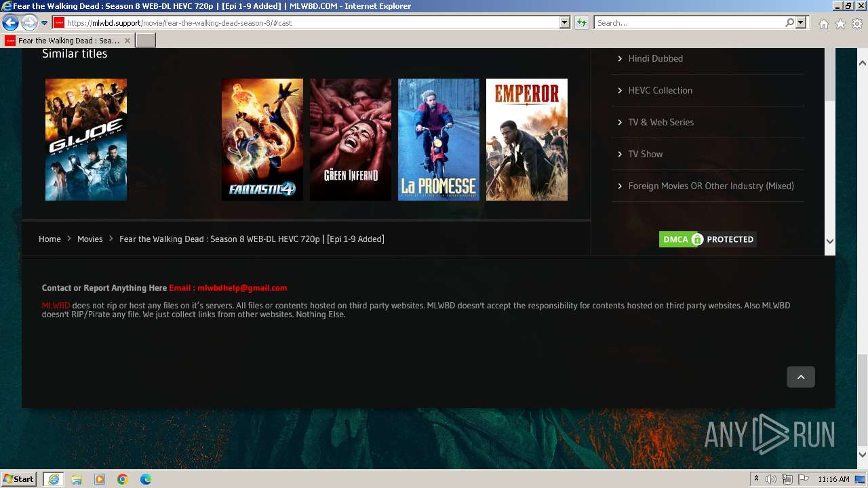Click the browser Forward arrow button

click(28, 23)
